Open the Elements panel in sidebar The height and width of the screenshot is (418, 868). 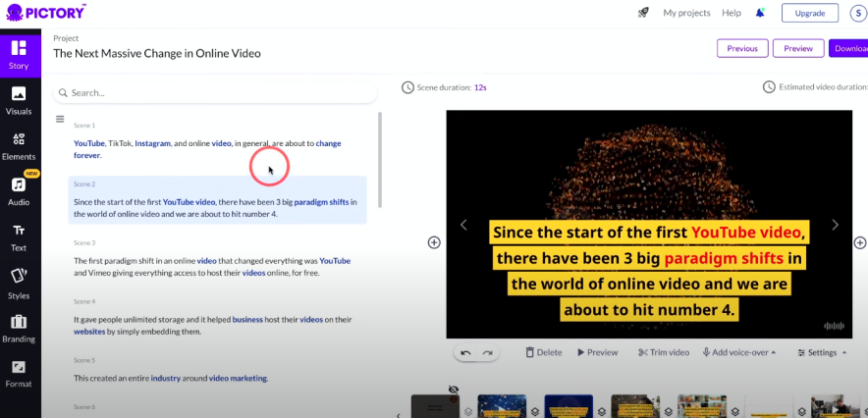pos(19,145)
